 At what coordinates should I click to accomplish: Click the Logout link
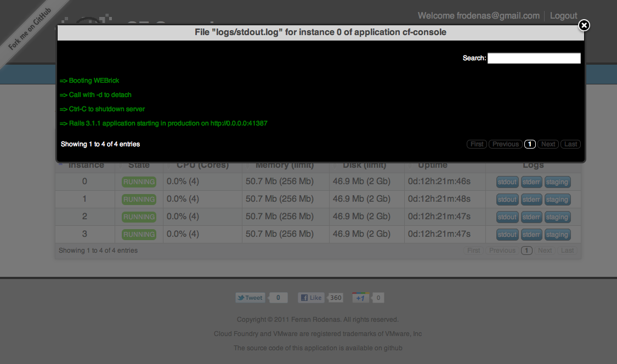[x=563, y=16]
